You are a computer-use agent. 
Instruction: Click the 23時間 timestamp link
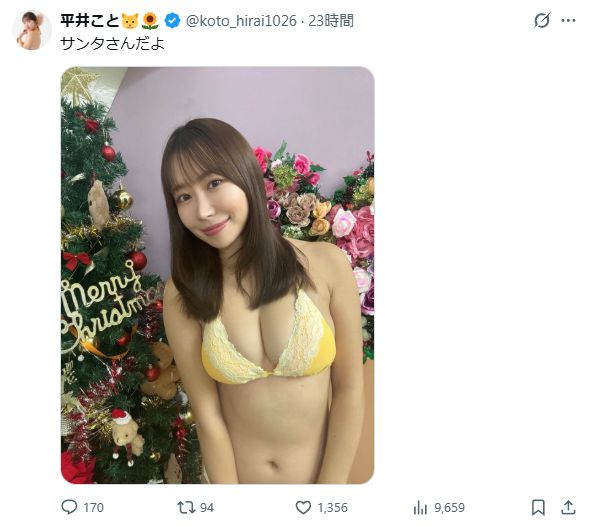point(331,21)
